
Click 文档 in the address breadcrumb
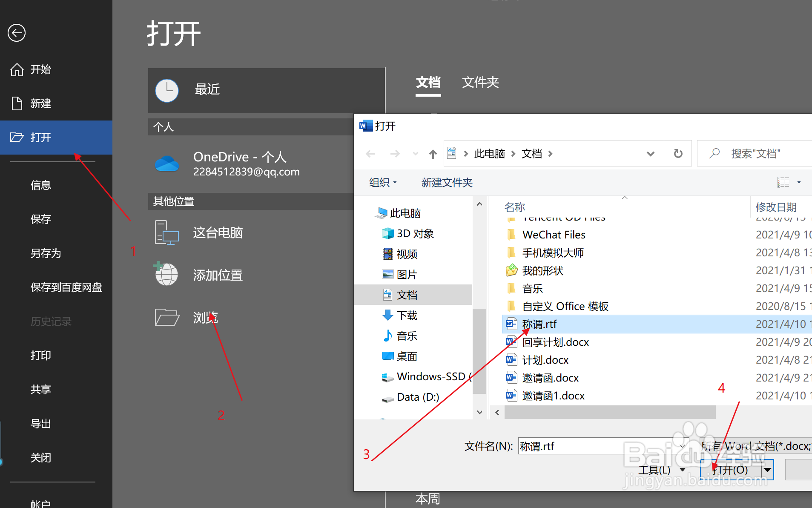tap(532, 154)
